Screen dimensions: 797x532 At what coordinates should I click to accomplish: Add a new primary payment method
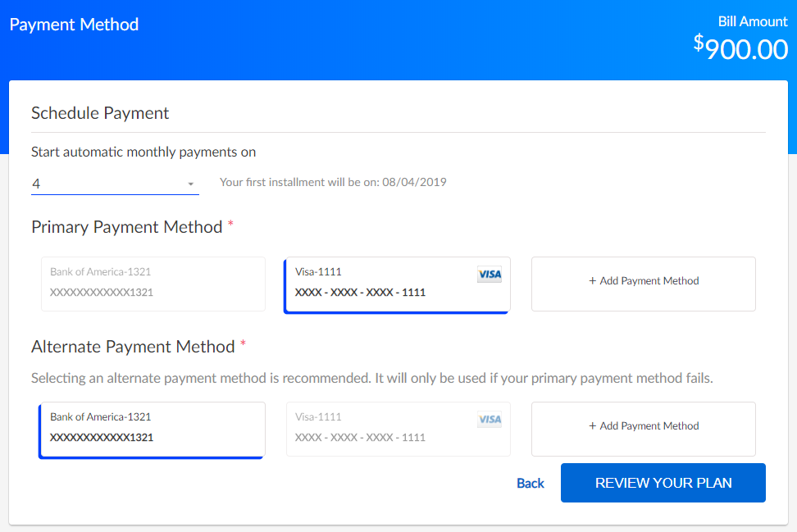click(644, 284)
